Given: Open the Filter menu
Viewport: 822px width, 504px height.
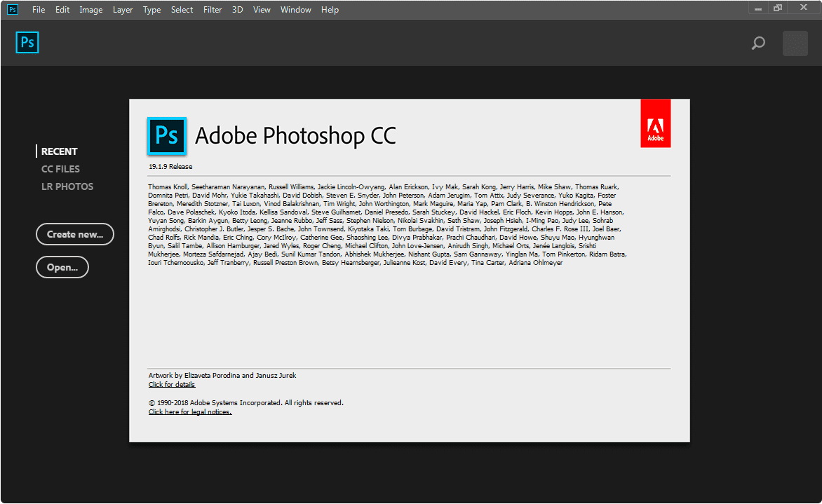Looking at the screenshot, I should (x=213, y=9).
